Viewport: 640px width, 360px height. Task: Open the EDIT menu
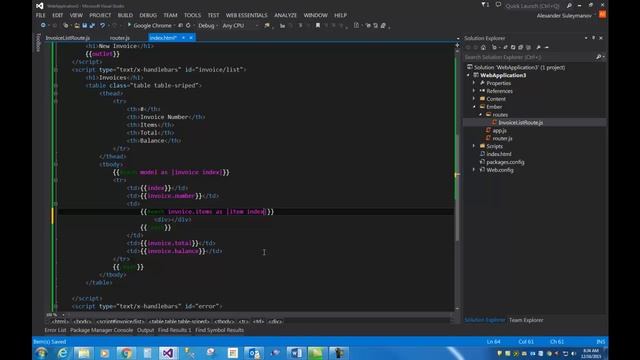(58, 15)
